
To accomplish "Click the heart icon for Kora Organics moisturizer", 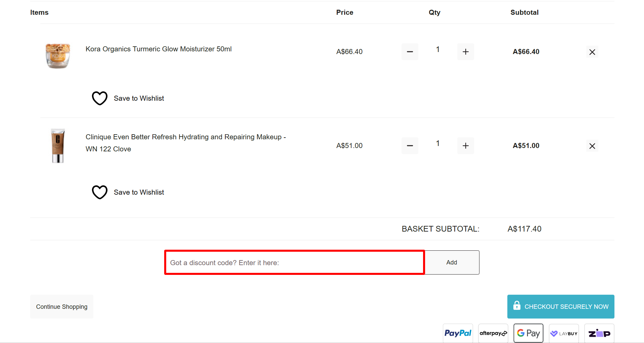I will click(99, 98).
